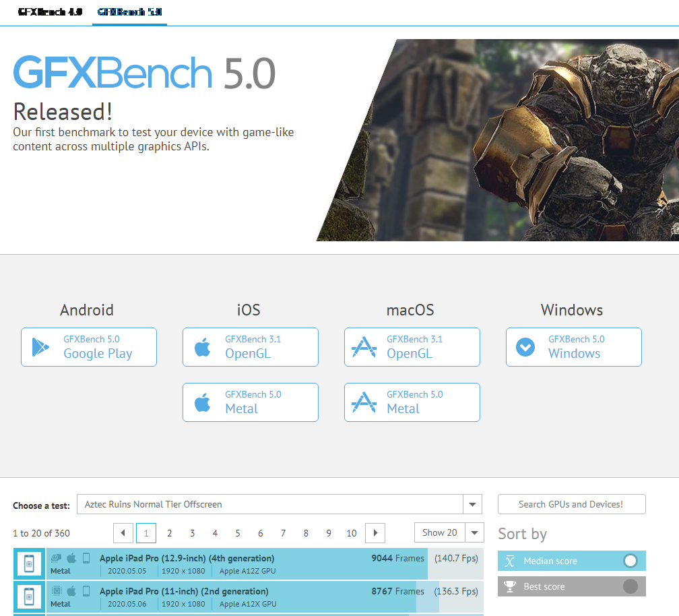Image resolution: width=679 pixels, height=616 pixels.
Task: Open Apple iPad Pro 12.9-inch 4th generation result
Action: tap(248, 564)
